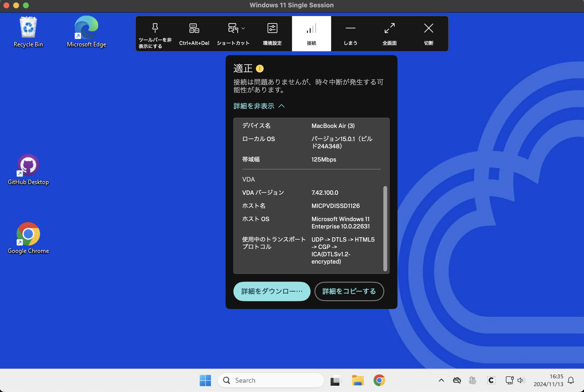Click the 接続 connection strength icon
The height and width of the screenshot is (392, 584).
click(311, 29)
